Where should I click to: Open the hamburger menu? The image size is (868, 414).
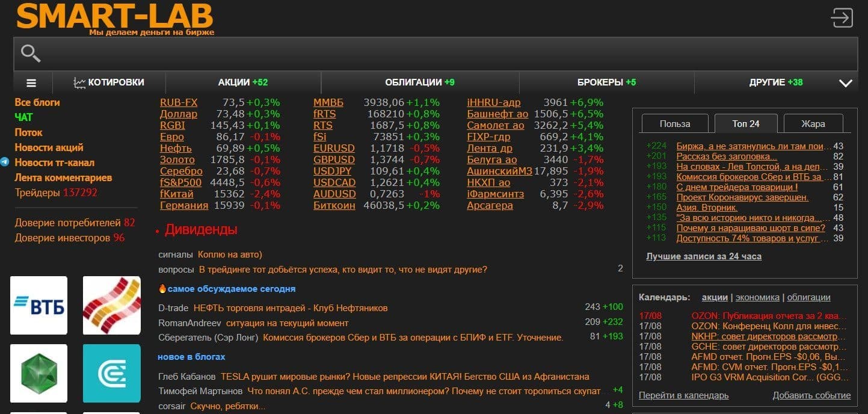[x=31, y=83]
